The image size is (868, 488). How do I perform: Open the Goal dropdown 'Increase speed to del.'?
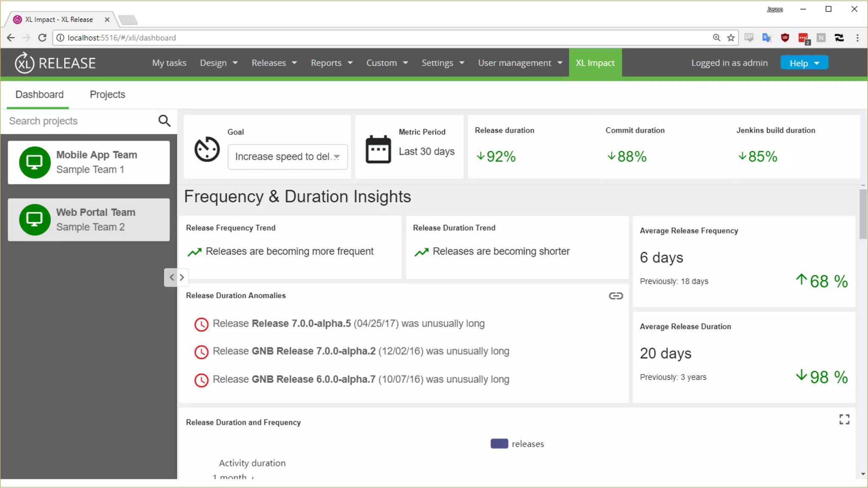[287, 157]
